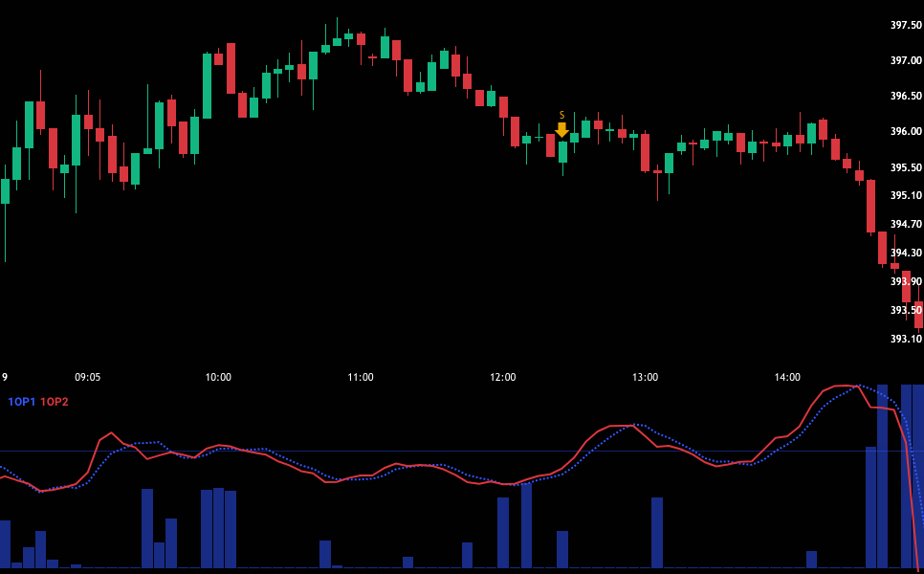This screenshot has height=574, width=924.
Task: Click the 394.30 price axis label
Action: [906, 253]
